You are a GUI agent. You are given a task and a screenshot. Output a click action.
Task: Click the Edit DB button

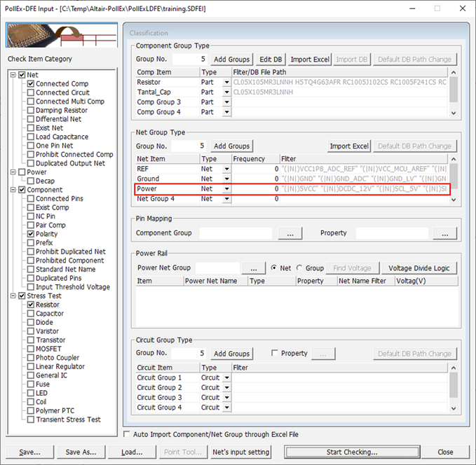[x=271, y=60]
